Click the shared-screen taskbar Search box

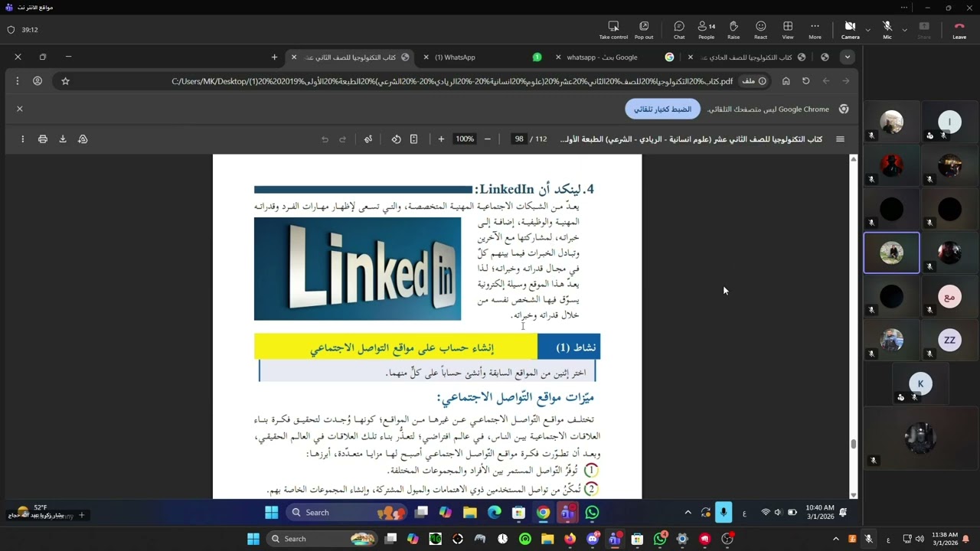coord(347,513)
